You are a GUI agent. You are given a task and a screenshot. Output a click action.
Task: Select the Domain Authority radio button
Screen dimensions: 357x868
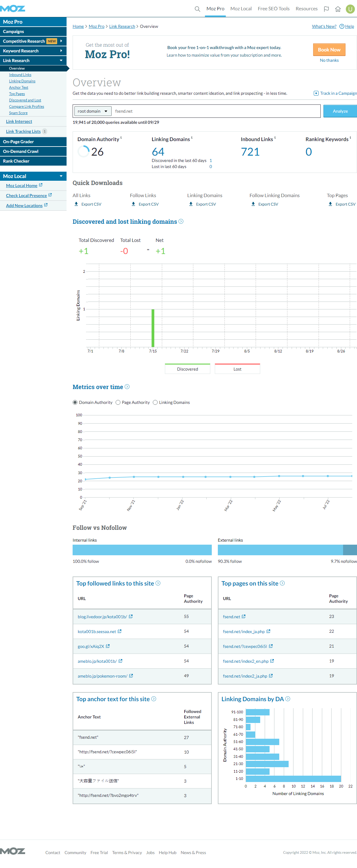[75, 402]
